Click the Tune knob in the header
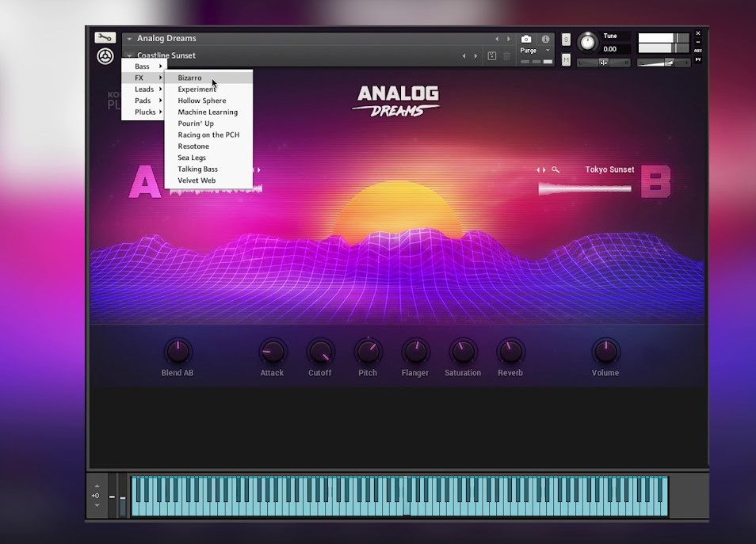Viewport: 756px width, 544px height. [587, 43]
